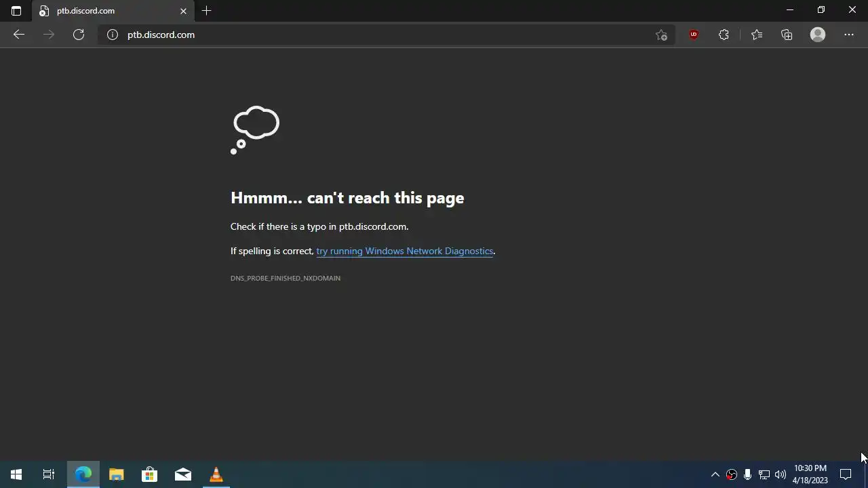The image size is (868, 488).
Task: Show hidden system tray icons chevron
Action: tap(715, 474)
